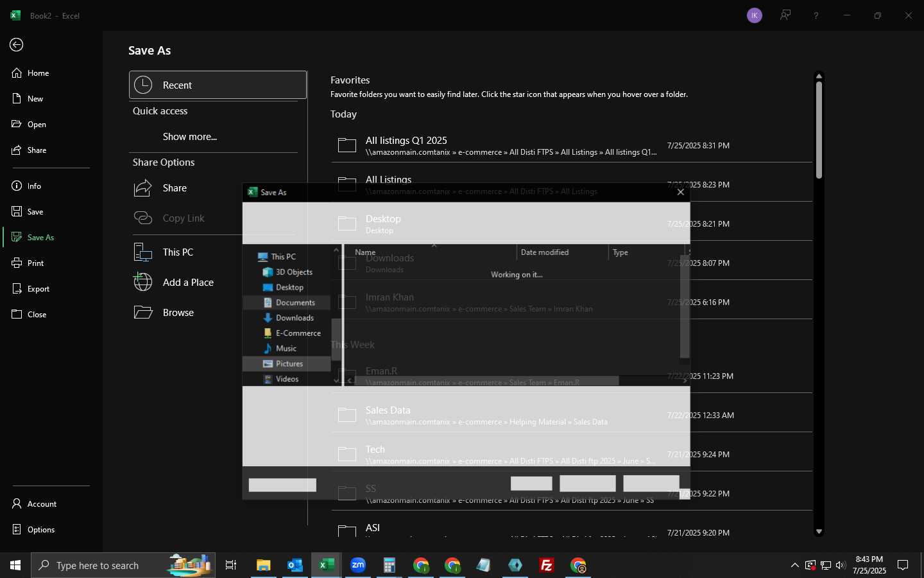
Task: Open the Home page in the left menu
Action: point(51,73)
